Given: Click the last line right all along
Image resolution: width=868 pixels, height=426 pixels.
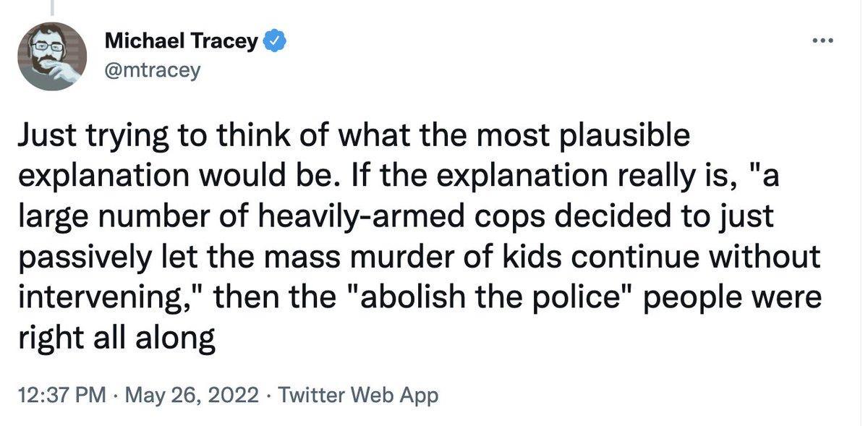Looking at the screenshot, I should click(x=116, y=336).
